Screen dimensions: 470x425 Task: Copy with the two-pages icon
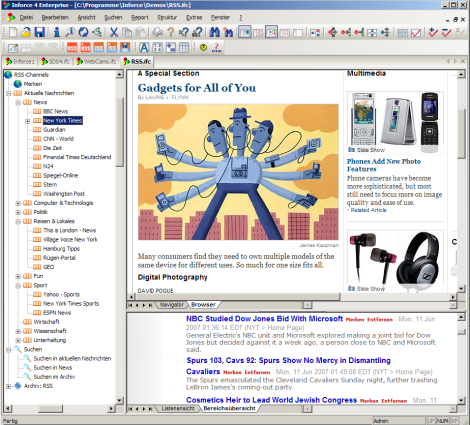click(x=127, y=32)
